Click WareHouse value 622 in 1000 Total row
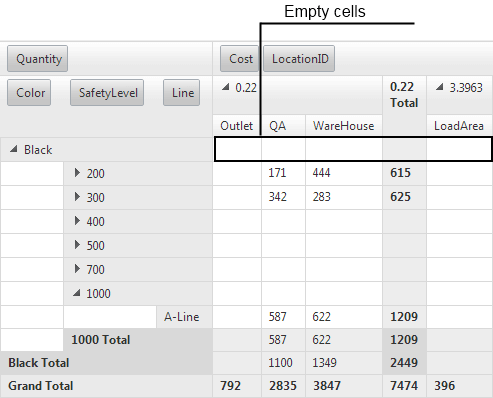Viewport: 493px width, 398px height. (x=344, y=340)
